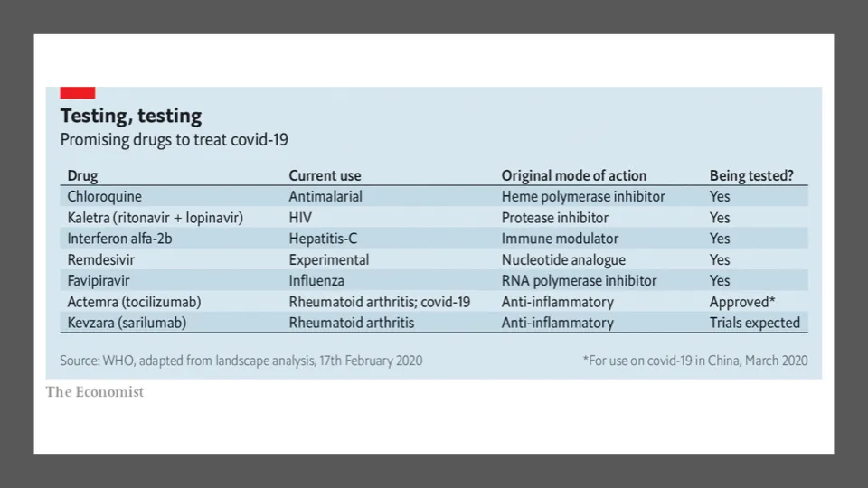Click the "Current use" column header
This screenshot has width=868, height=488.
(325, 175)
